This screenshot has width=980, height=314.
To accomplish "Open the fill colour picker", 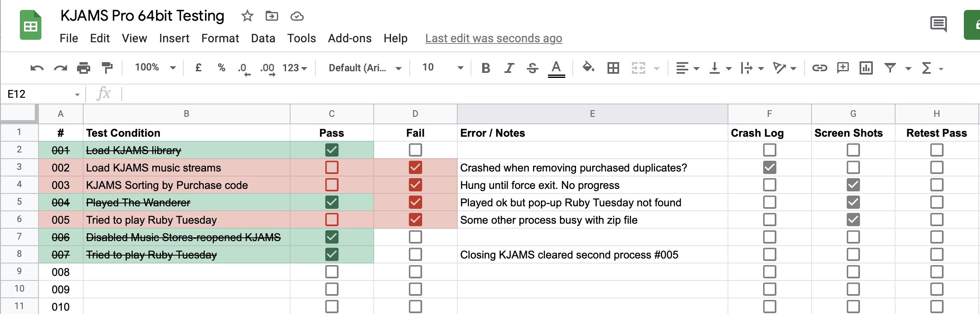I will click(588, 68).
